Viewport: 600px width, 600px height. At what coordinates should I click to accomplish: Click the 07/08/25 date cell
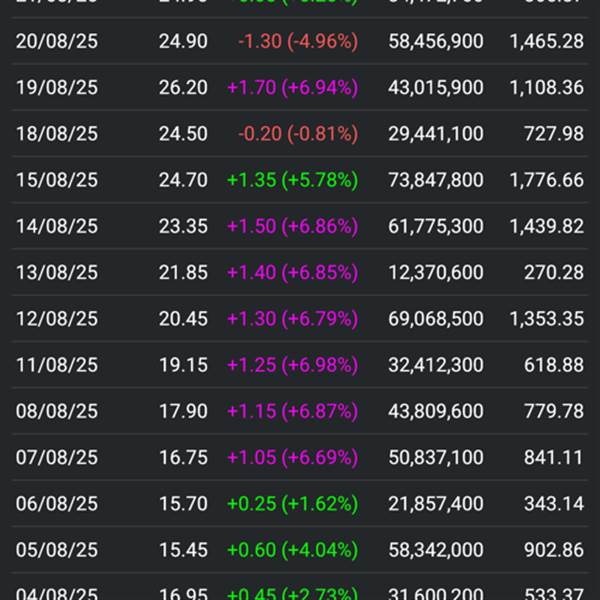click(x=57, y=457)
